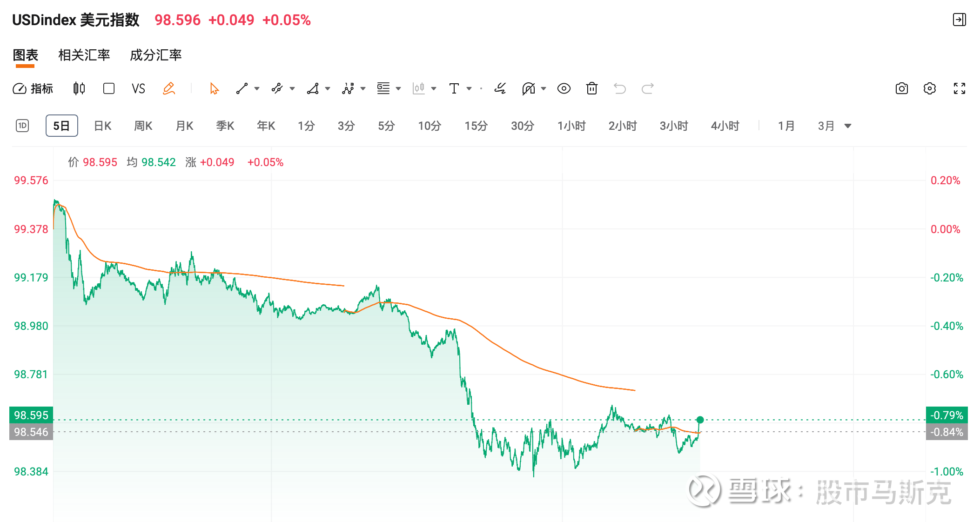Click the undo arrow icon

coord(619,88)
